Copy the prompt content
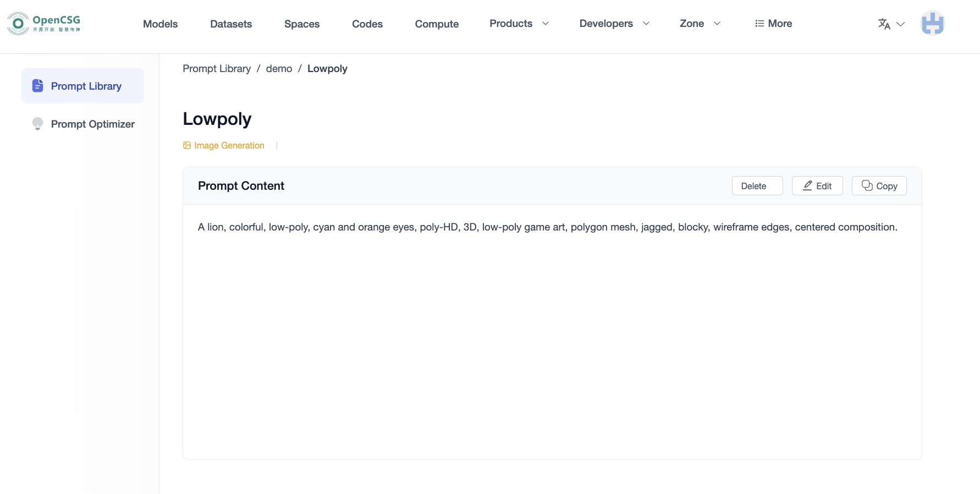 point(879,186)
